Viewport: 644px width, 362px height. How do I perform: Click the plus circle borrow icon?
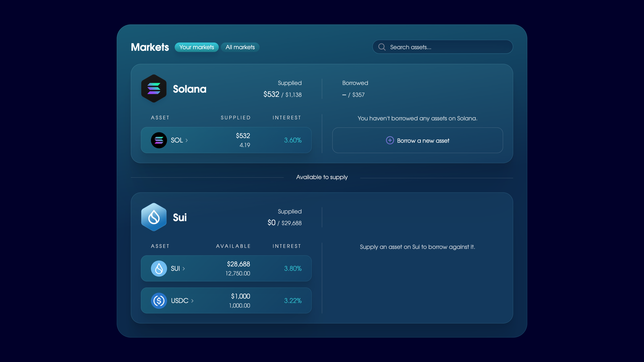(x=390, y=140)
